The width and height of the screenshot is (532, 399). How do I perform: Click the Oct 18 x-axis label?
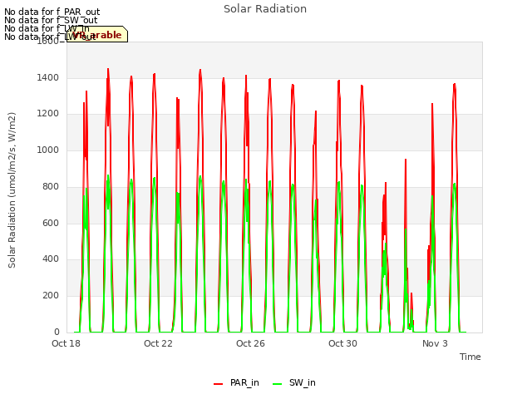[66, 343]
